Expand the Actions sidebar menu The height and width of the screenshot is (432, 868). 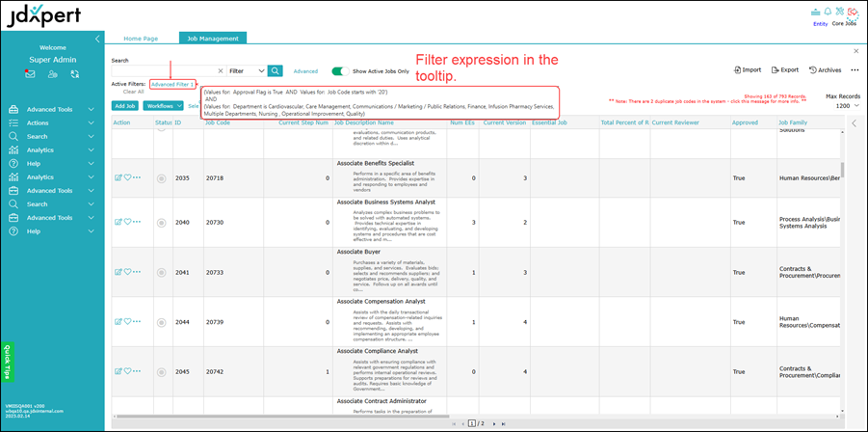[53, 123]
